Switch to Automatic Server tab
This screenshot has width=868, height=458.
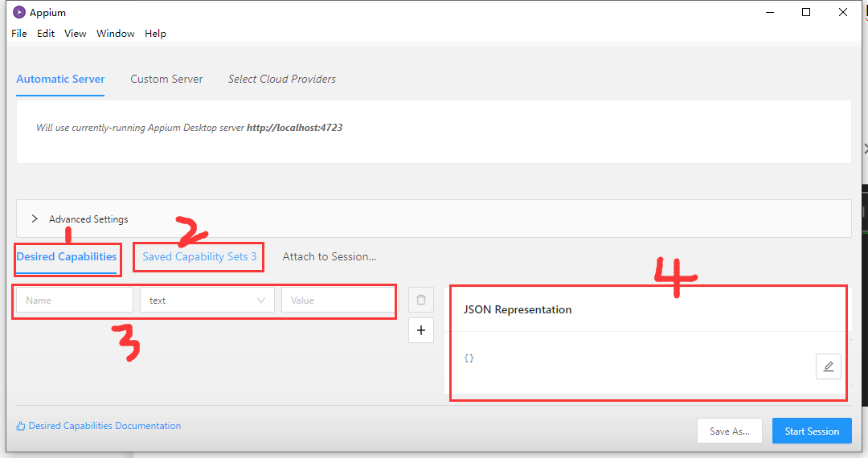coord(60,79)
